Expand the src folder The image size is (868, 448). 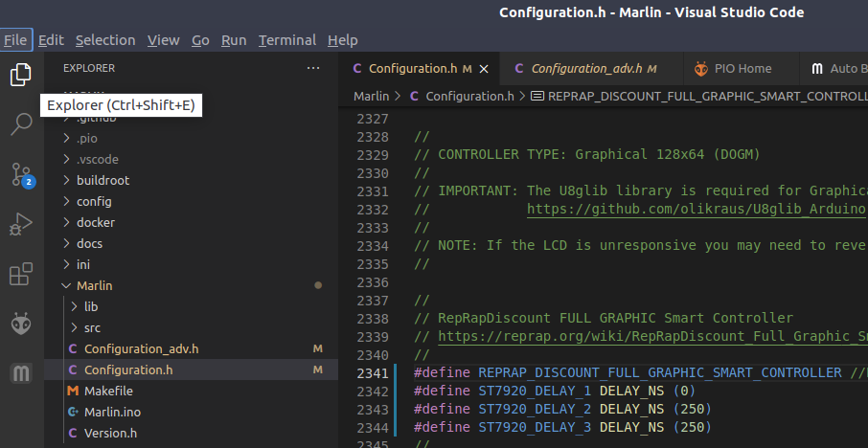[x=191, y=327]
